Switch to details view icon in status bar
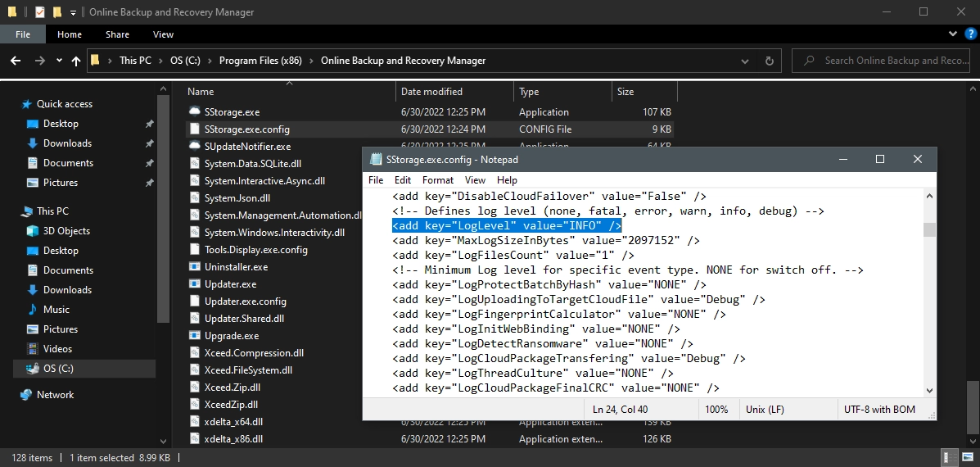 pos(948,458)
